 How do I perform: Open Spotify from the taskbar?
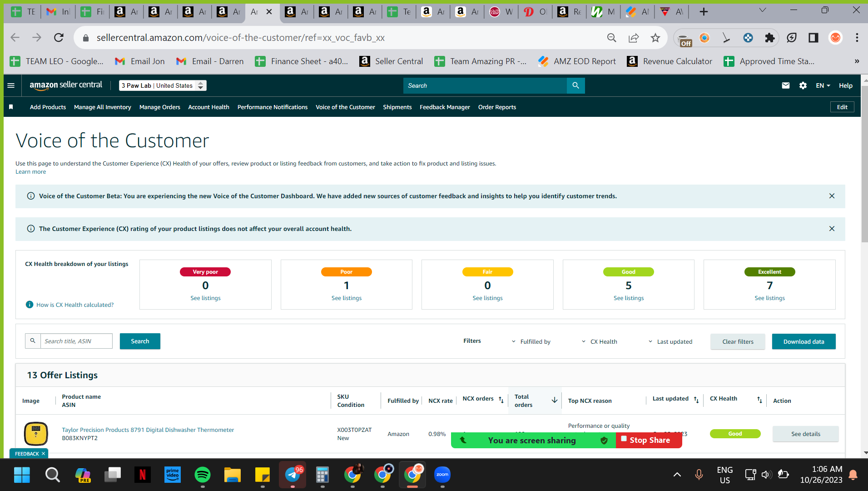point(202,475)
